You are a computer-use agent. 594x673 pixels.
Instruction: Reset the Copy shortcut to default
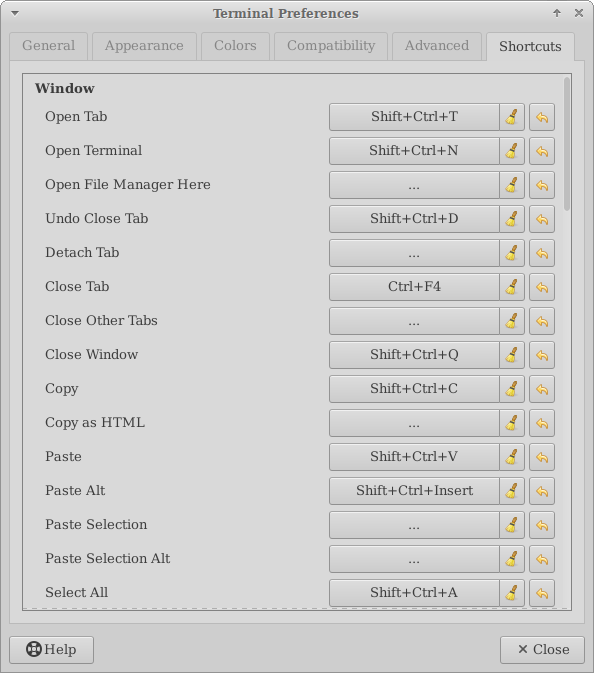tap(542, 389)
